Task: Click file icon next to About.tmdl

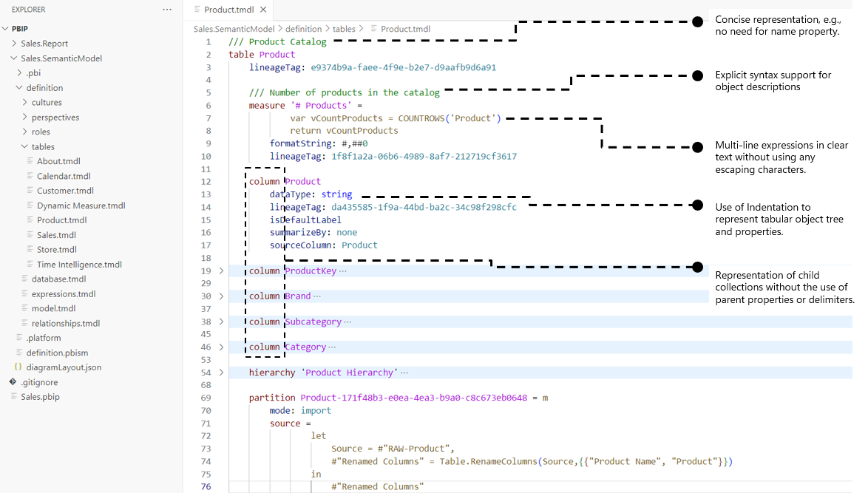Action: point(30,161)
